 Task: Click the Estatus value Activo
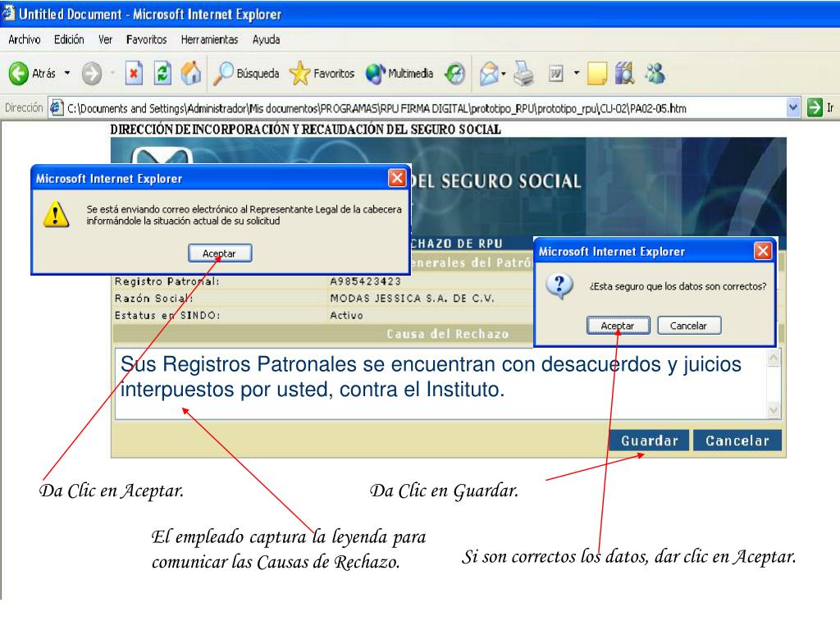point(346,316)
